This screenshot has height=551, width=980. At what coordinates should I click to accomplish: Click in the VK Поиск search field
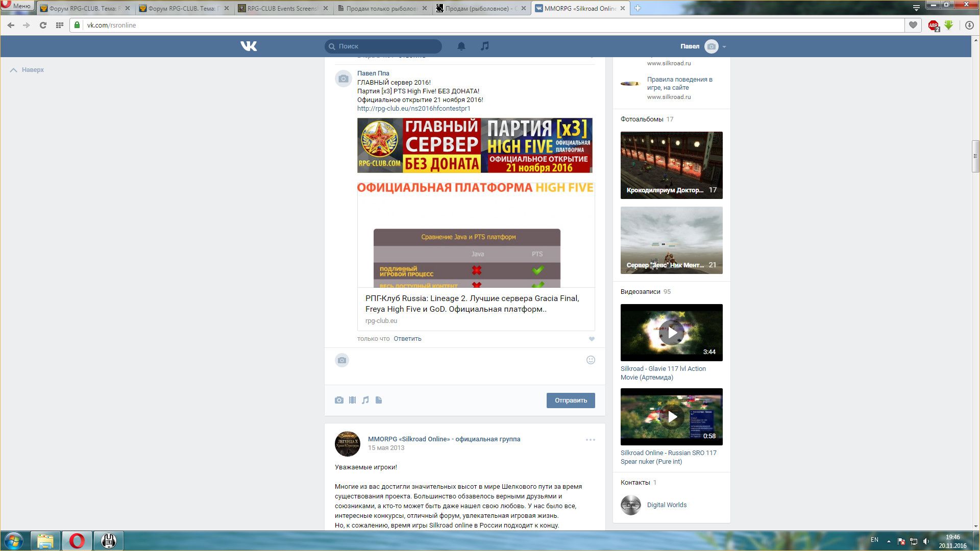click(383, 46)
